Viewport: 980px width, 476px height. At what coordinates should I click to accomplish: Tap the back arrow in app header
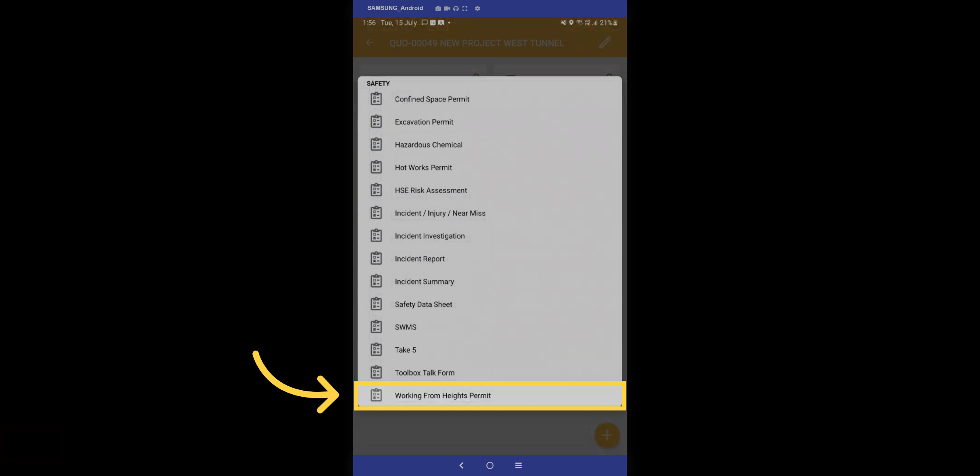pyautogui.click(x=370, y=43)
